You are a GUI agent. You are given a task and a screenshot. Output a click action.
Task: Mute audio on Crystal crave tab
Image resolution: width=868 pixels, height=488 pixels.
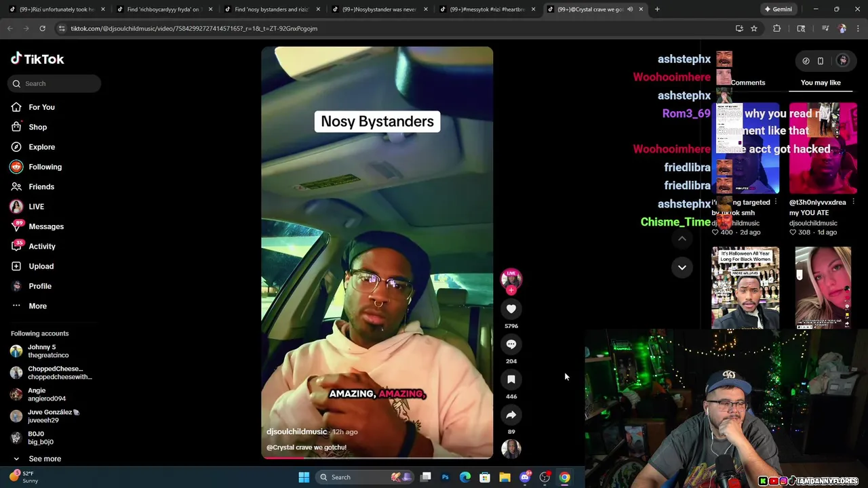[x=630, y=9]
